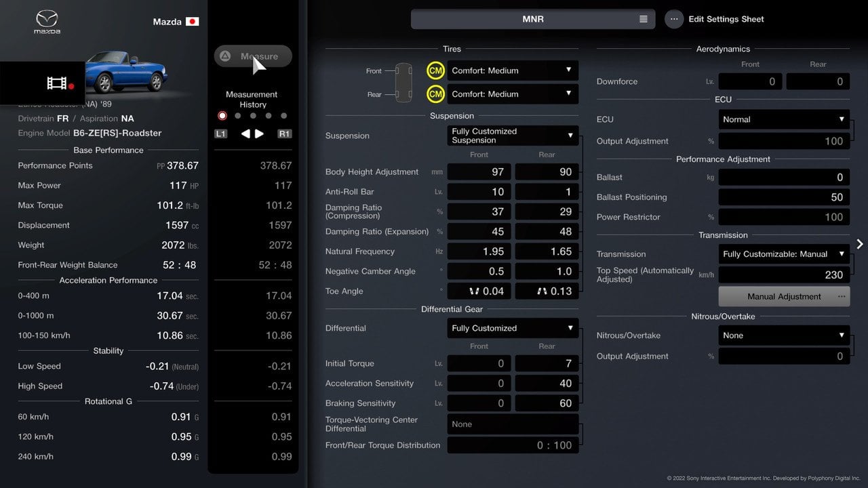The height and width of the screenshot is (488, 868).
Task: Select front Natural Frequency value 1.95
Action: [479, 251]
